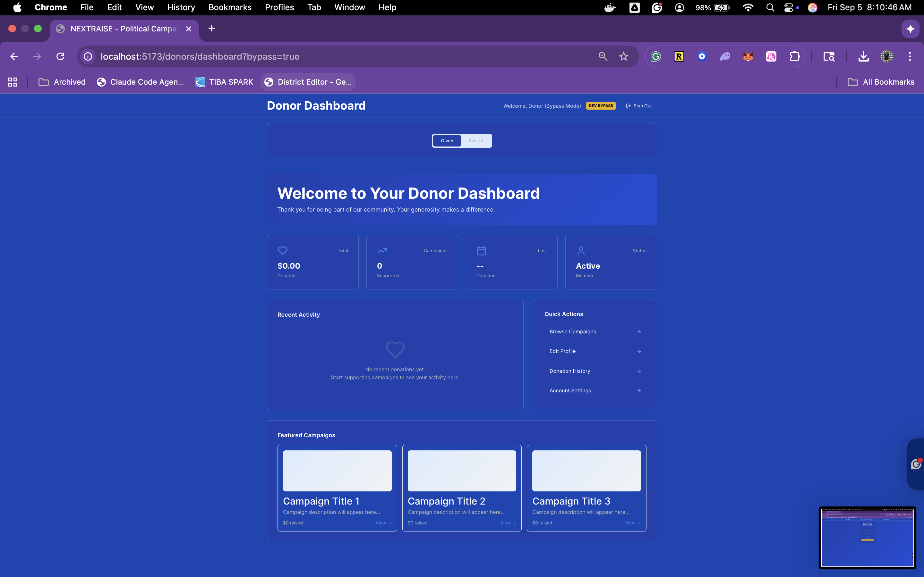Open the Chrome extensions puzzle icon
924x577 pixels.
click(795, 56)
